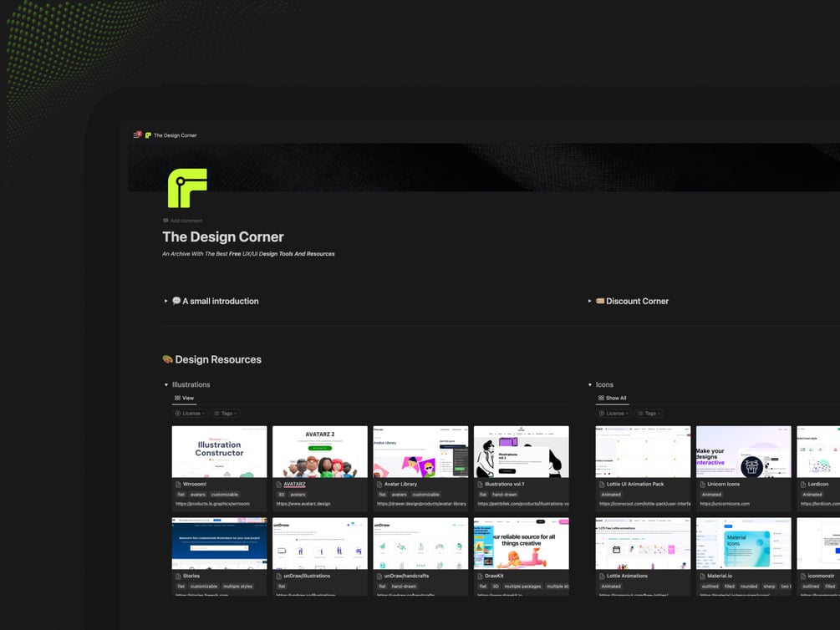The height and width of the screenshot is (630, 840).
Task: Click the page subtitle about free UX/UI tools
Action: click(248, 254)
